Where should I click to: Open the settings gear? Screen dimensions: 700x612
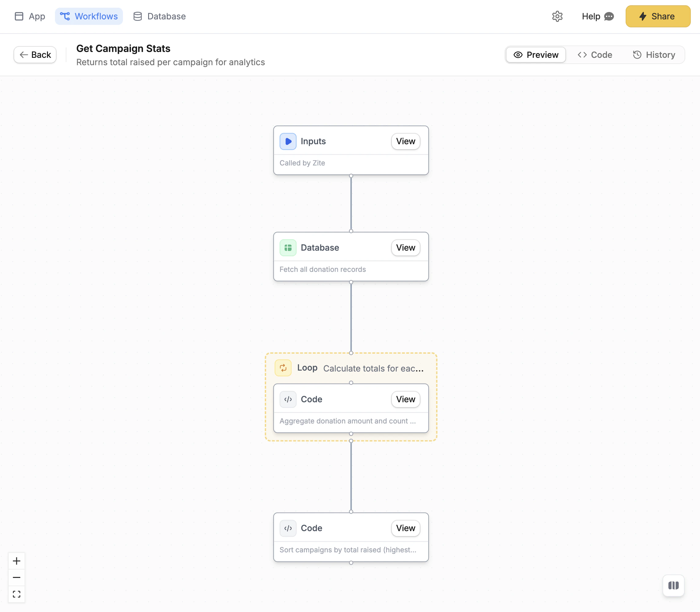(x=557, y=16)
